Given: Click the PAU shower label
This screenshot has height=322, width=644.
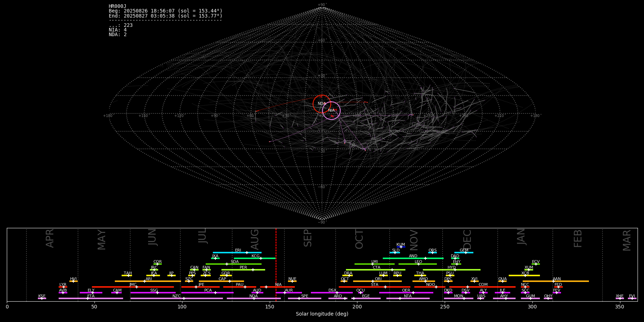Looking at the screenshot, I should [x=240, y=284].
